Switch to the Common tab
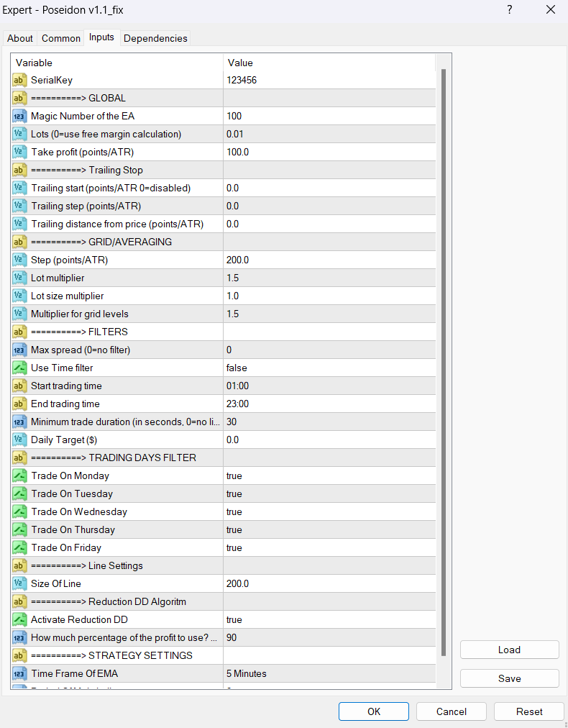Viewport: 568px width, 728px height. click(x=61, y=38)
